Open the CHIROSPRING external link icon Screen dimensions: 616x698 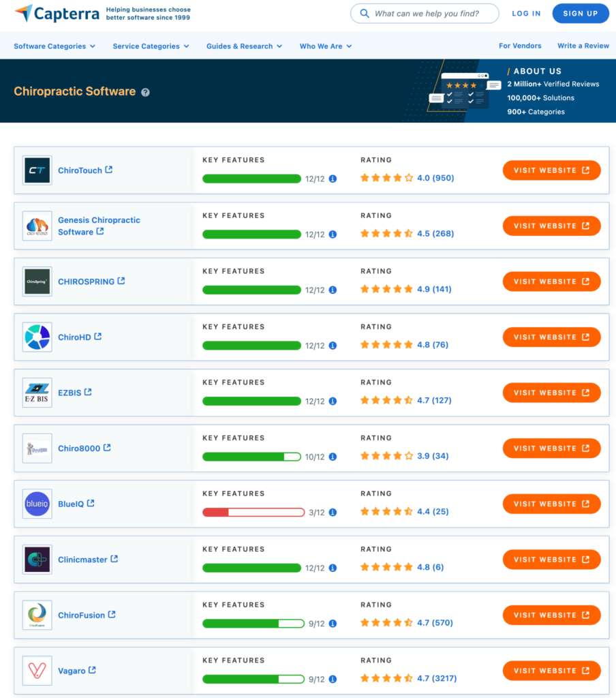click(x=121, y=281)
